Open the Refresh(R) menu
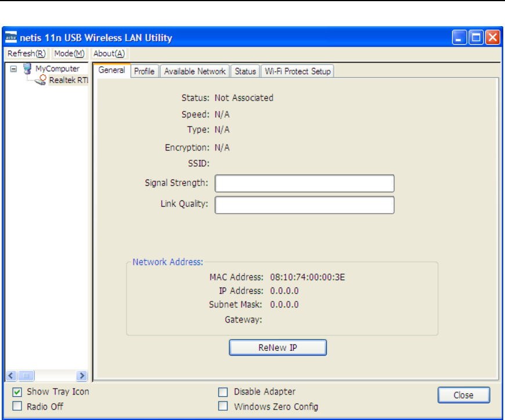 point(26,53)
